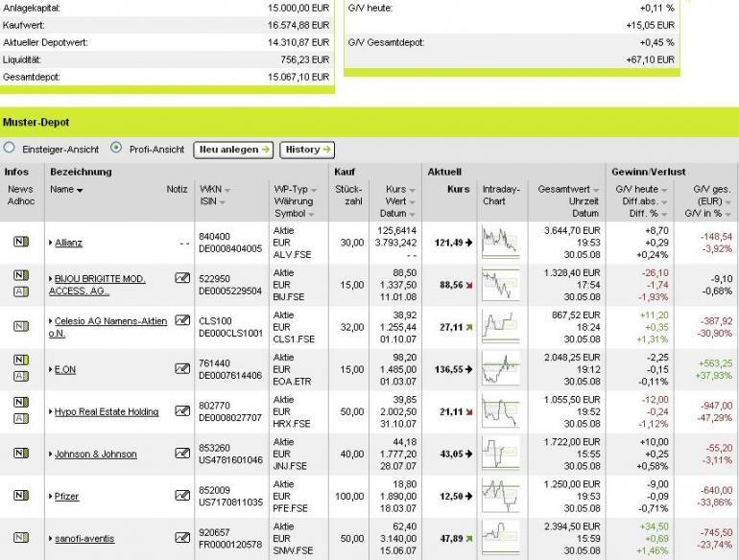Sort by G/V ges. (EUR) arrow

tap(728, 202)
